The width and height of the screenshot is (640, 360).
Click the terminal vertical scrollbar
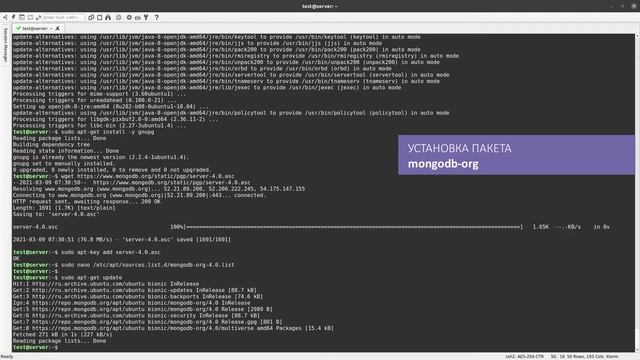(x=637, y=193)
